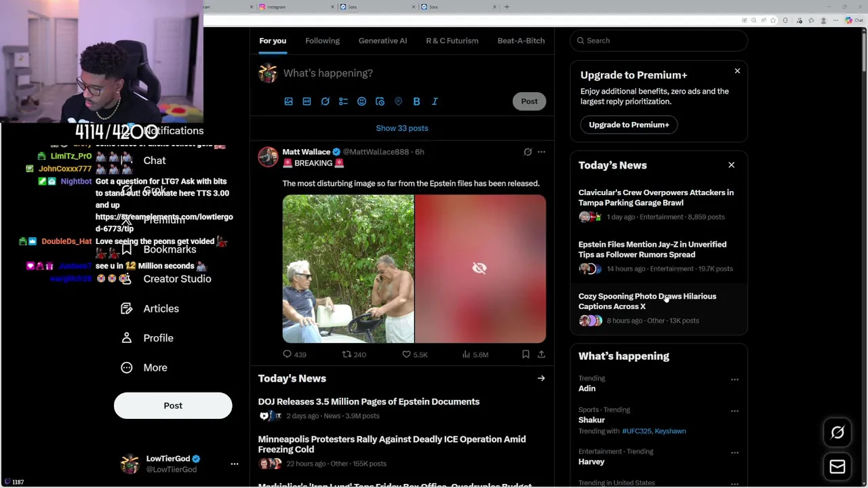The height and width of the screenshot is (488, 868).
Task: Open the schedule post icon
Action: [380, 101]
